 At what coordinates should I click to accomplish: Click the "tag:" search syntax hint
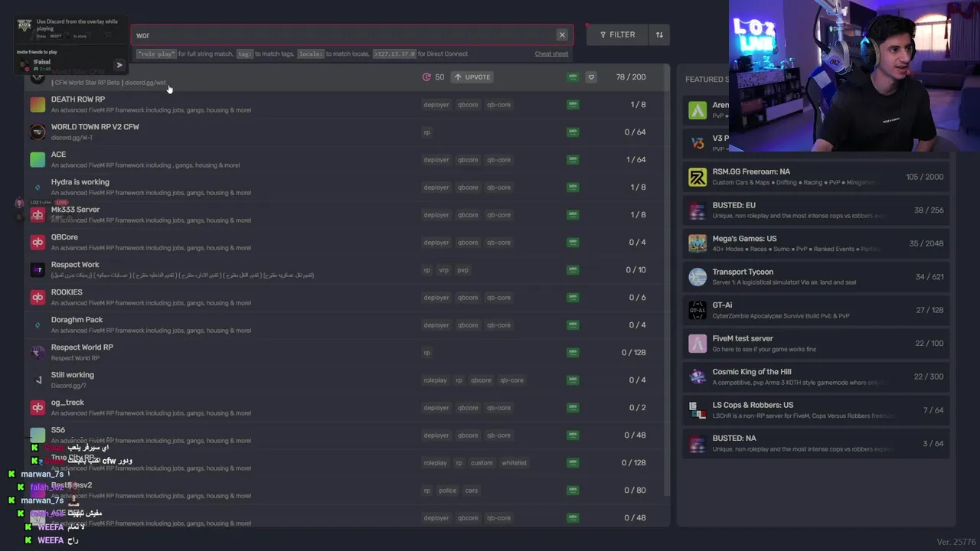[244, 54]
